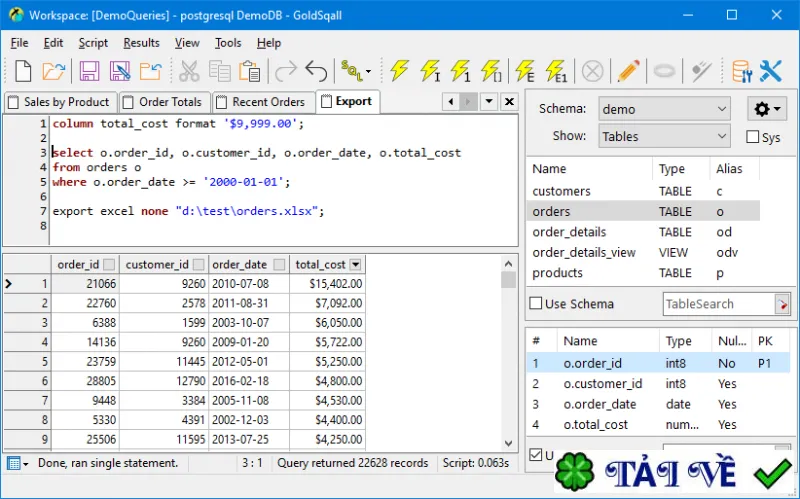Click the scissors Cut icon
Viewport: 800px width, 499px height.
coord(189,71)
